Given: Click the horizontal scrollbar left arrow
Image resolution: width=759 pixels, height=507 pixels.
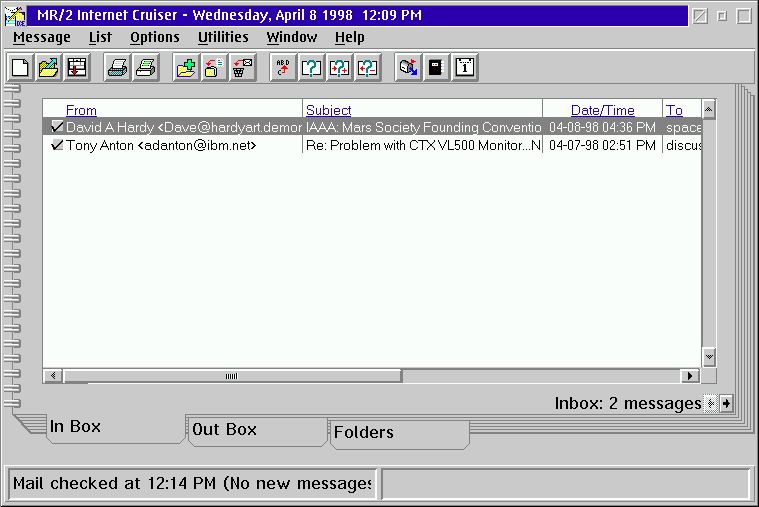Looking at the screenshot, I should pos(53,376).
